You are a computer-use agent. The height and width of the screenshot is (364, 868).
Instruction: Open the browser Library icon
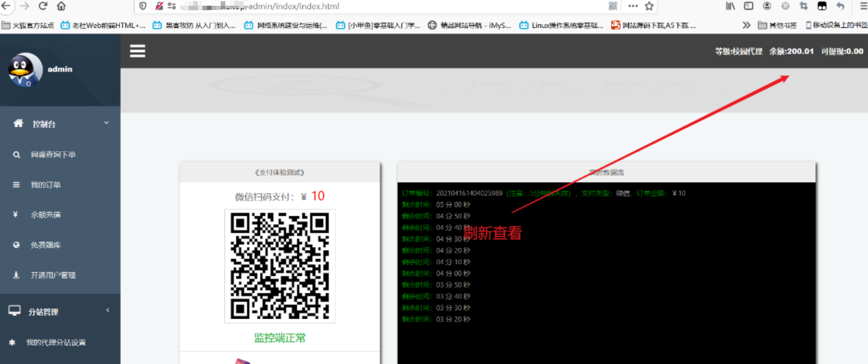point(731,6)
